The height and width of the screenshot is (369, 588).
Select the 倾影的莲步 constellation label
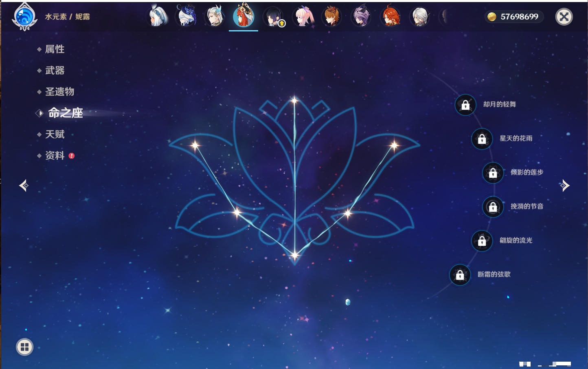point(527,172)
